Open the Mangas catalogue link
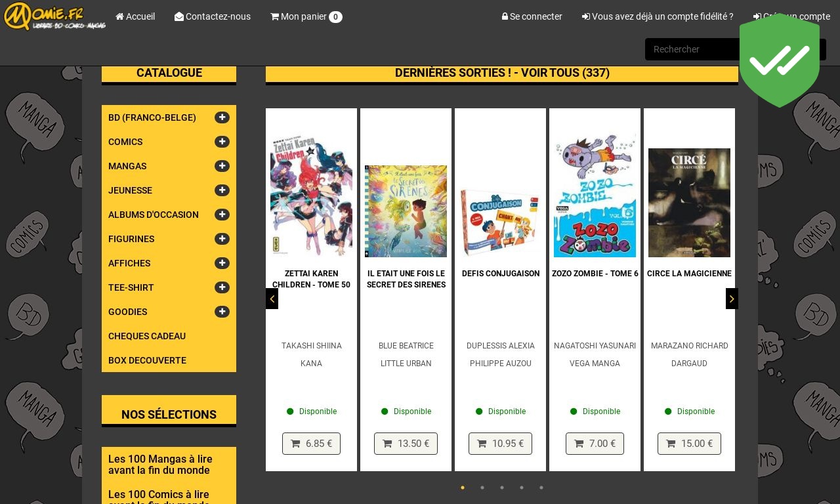Screen dimensions: 840x504 127,166
